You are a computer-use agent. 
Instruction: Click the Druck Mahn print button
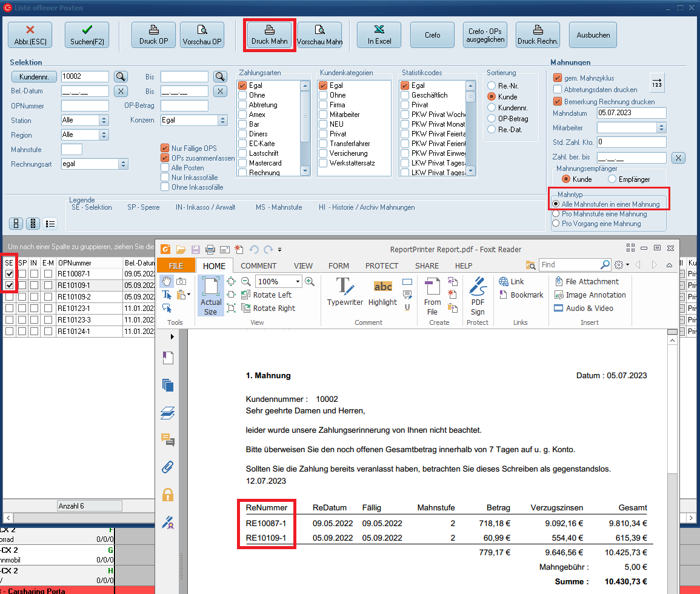[x=270, y=35]
